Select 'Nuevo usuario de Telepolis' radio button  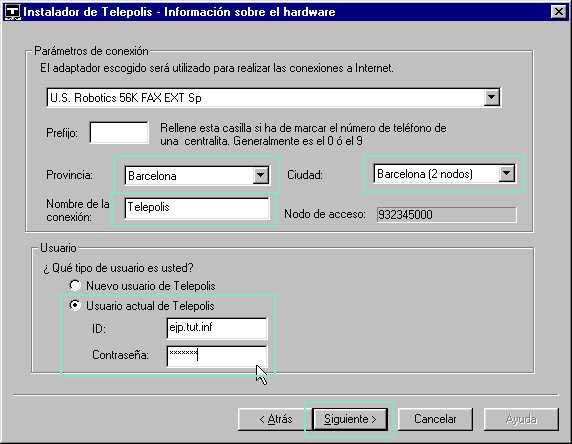point(75,285)
